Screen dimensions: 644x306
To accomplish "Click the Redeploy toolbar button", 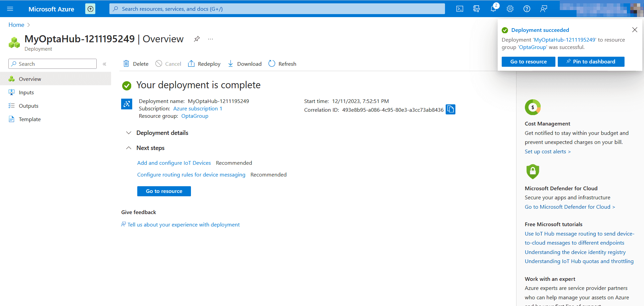I will pos(204,64).
